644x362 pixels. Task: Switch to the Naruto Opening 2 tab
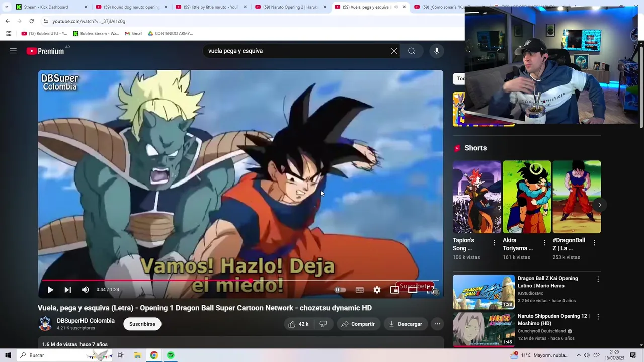[290, 7]
